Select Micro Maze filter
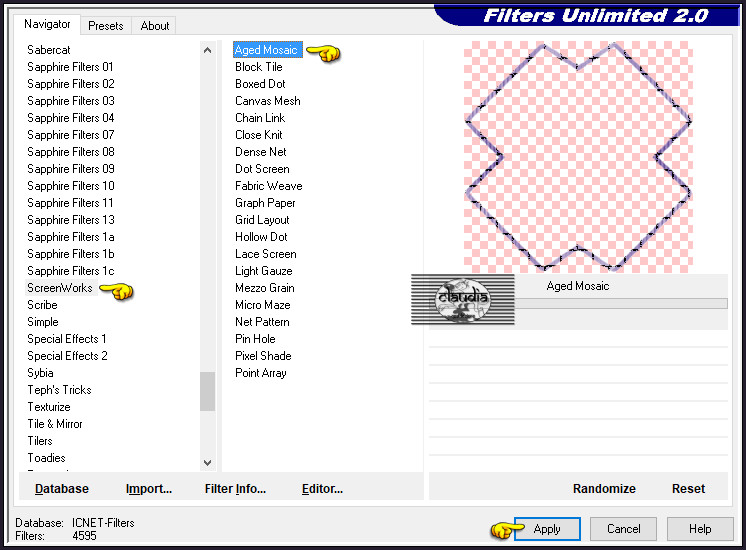 tap(263, 305)
